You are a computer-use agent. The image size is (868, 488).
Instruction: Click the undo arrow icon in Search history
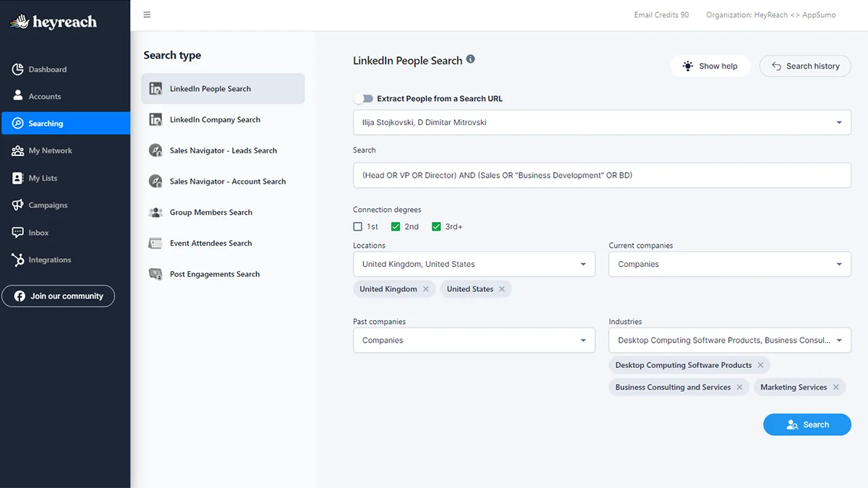coord(777,66)
